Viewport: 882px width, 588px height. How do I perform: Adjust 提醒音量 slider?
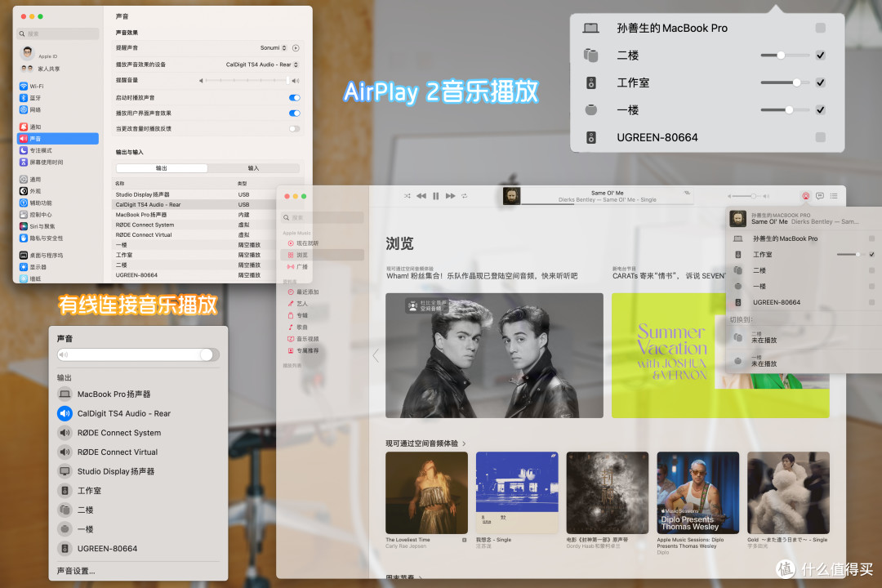[x=248, y=81]
